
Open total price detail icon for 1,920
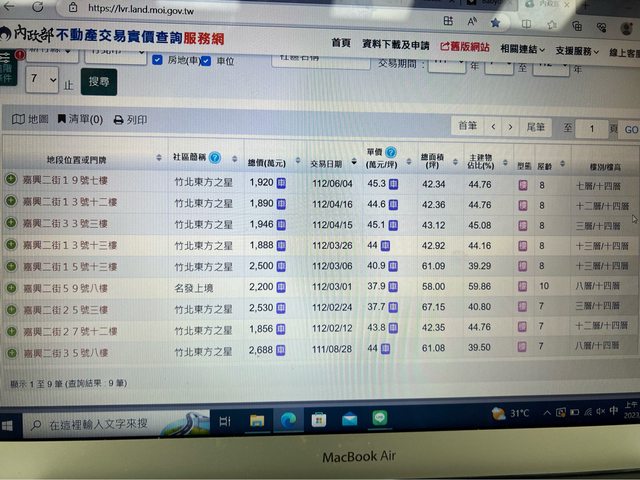(x=283, y=183)
